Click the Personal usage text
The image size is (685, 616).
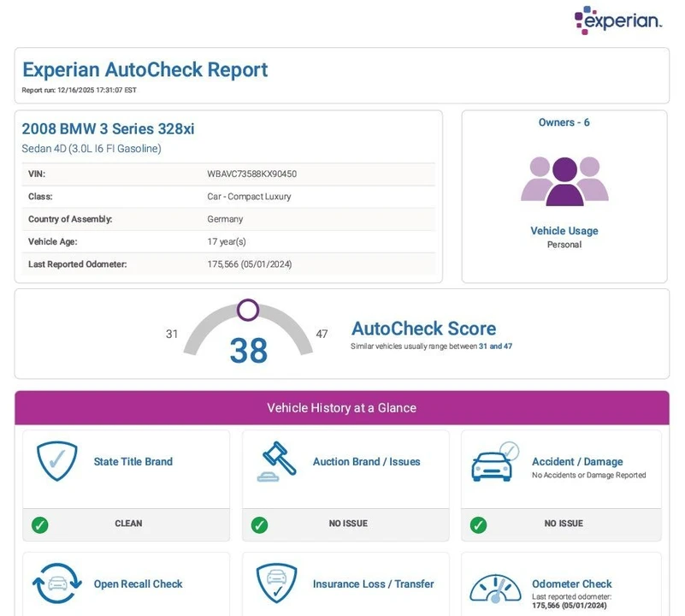point(564,245)
